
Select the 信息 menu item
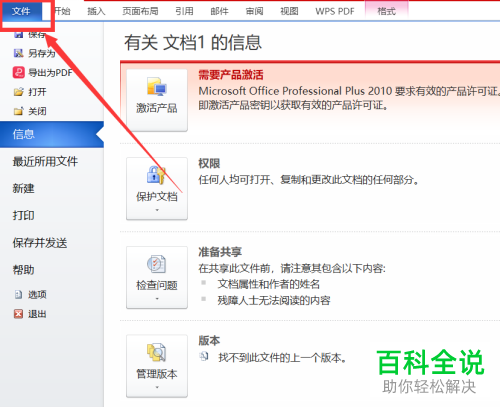click(52, 134)
